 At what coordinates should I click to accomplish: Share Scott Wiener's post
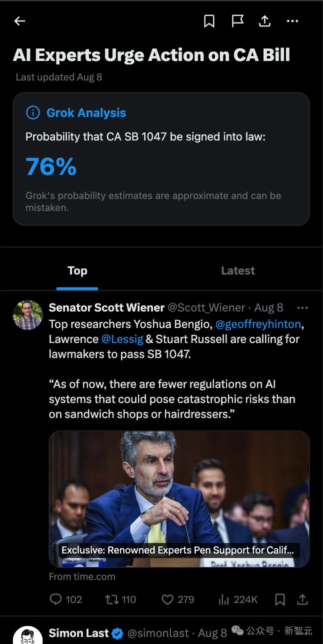[x=302, y=599]
